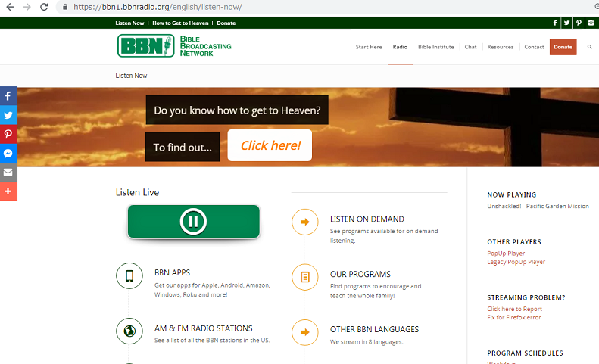Click 'Click here to Report' link

(515, 309)
